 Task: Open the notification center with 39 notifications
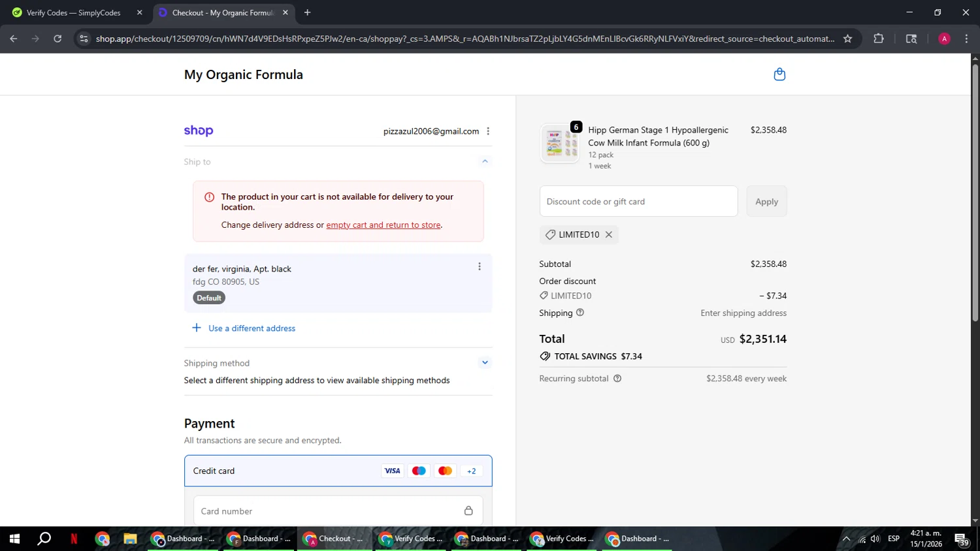(962, 539)
